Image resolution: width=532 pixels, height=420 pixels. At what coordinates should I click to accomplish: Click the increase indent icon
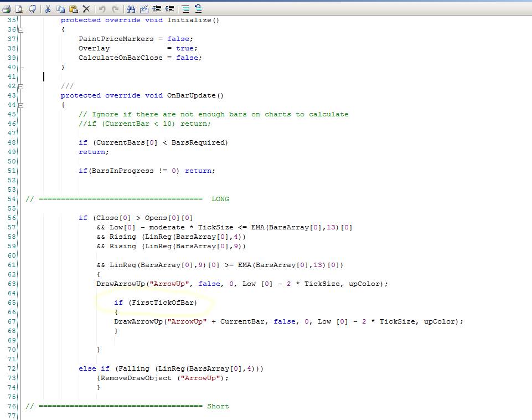tap(169, 9)
